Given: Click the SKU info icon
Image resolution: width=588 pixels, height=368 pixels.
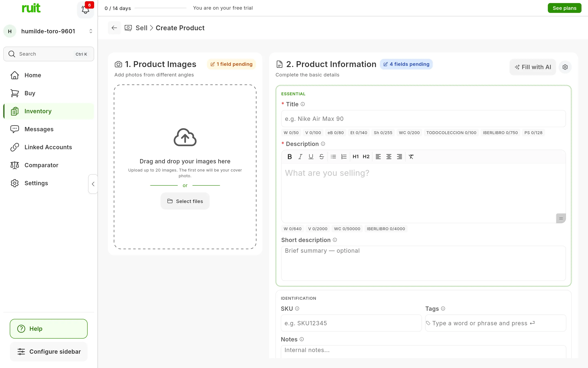Looking at the screenshot, I should [x=297, y=309].
